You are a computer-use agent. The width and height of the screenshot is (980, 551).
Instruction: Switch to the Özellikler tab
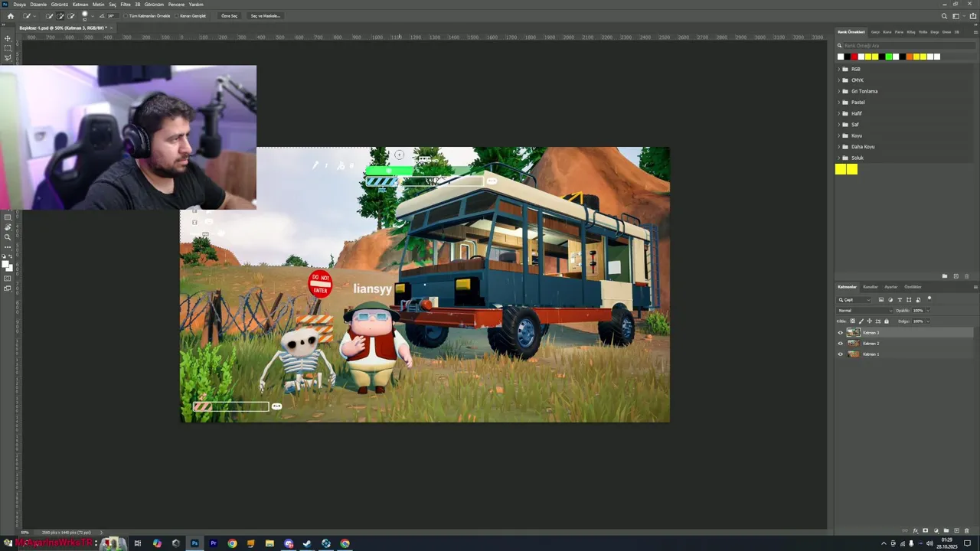(x=913, y=287)
